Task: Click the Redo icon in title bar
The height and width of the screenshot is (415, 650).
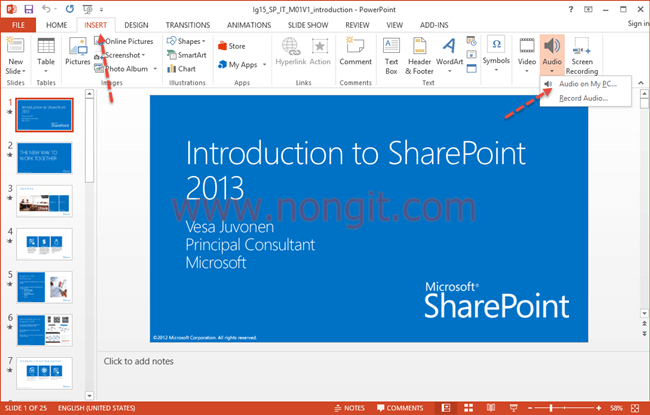Action: [70, 9]
